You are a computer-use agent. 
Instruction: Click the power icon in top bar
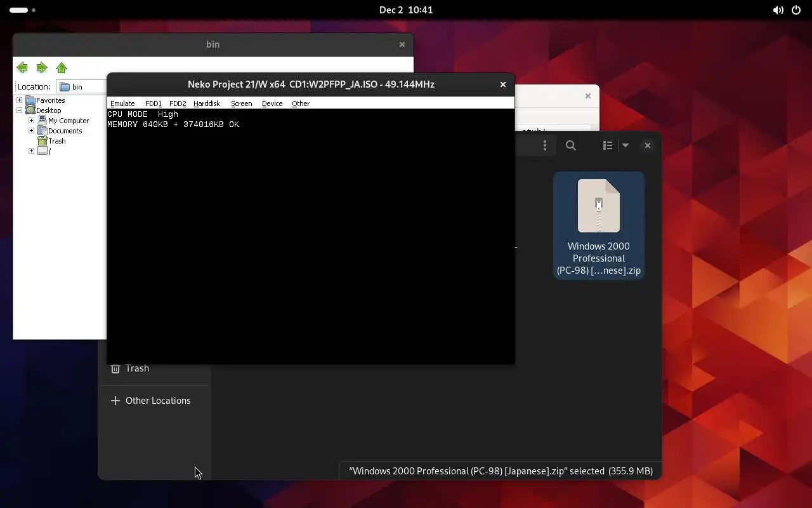(x=796, y=10)
